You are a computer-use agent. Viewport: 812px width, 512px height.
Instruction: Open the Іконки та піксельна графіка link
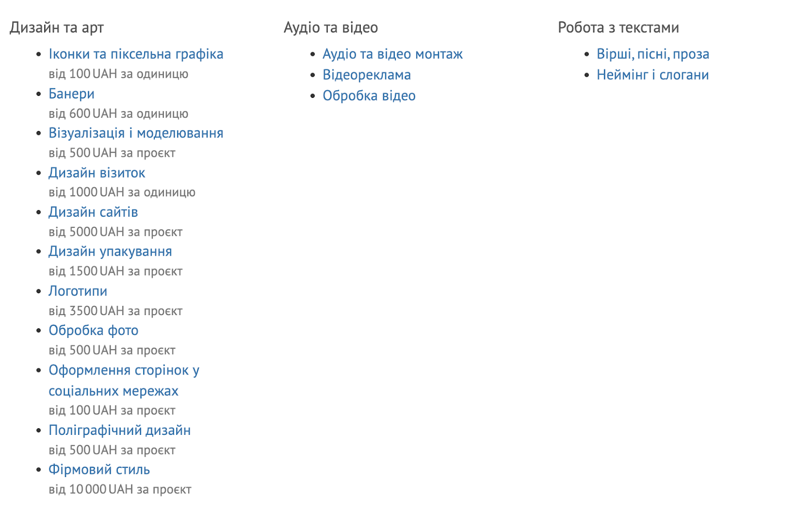point(136,54)
